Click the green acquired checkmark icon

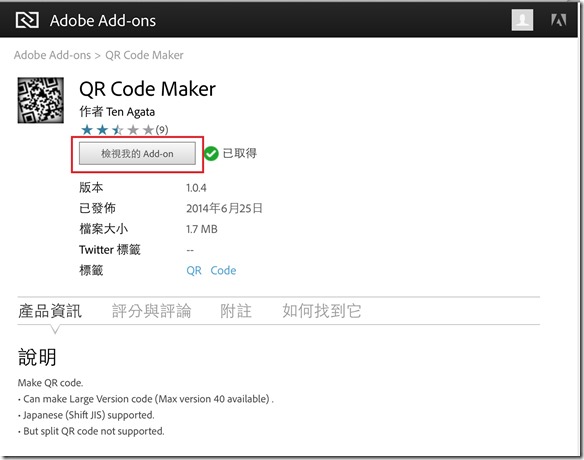pyautogui.click(x=211, y=153)
